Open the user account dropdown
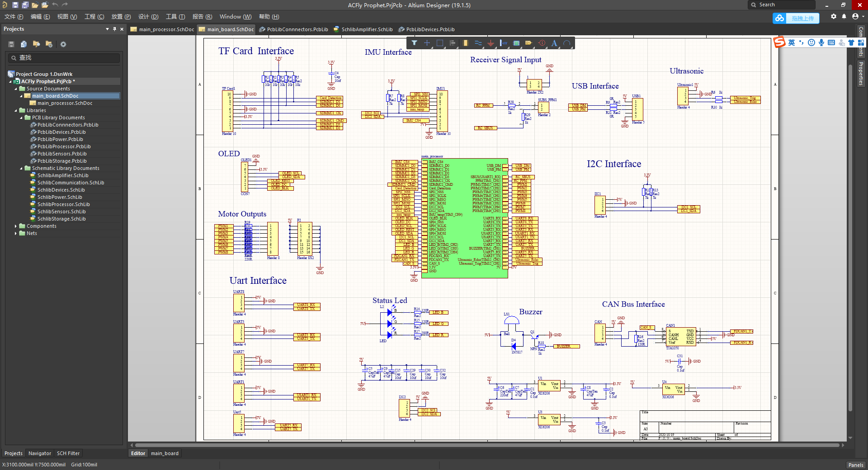Screen dimensions: 868x470 coord(858,17)
